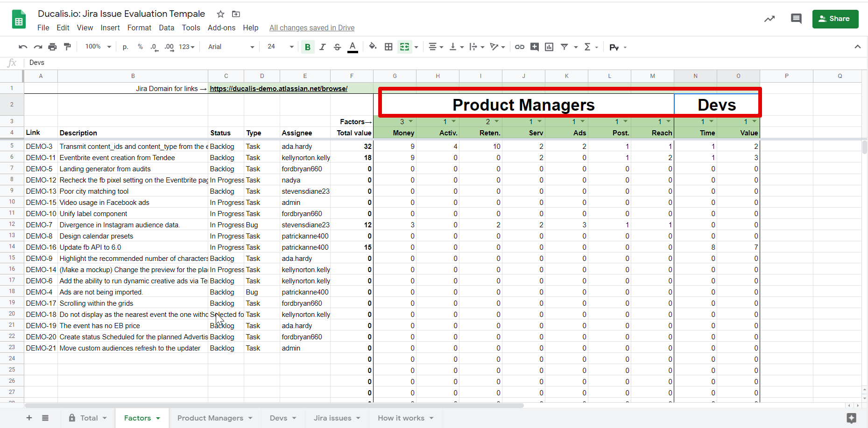The width and height of the screenshot is (868, 428).
Task: Toggle bold formatting
Action: point(307,47)
